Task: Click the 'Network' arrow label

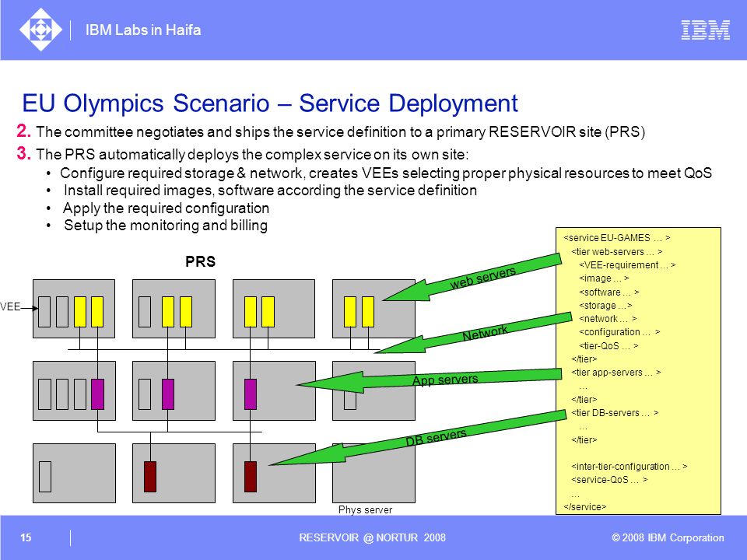Action: coord(485,333)
